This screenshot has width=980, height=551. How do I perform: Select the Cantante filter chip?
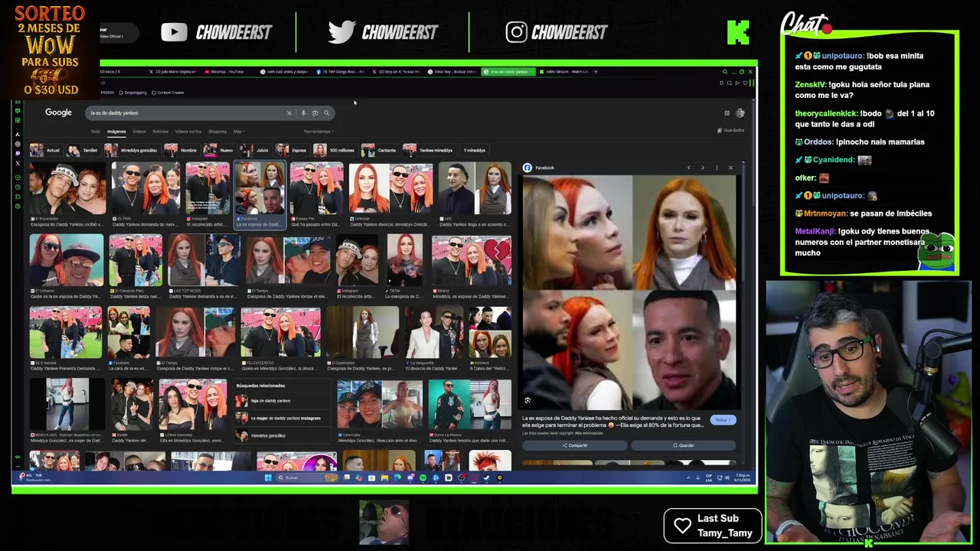point(381,150)
